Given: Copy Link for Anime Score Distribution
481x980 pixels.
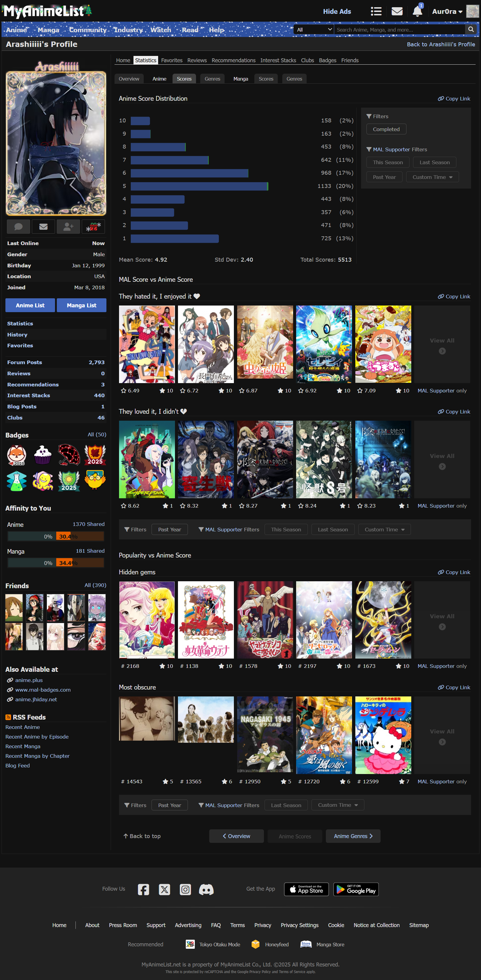Looking at the screenshot, I should click(x=454, y=99).
